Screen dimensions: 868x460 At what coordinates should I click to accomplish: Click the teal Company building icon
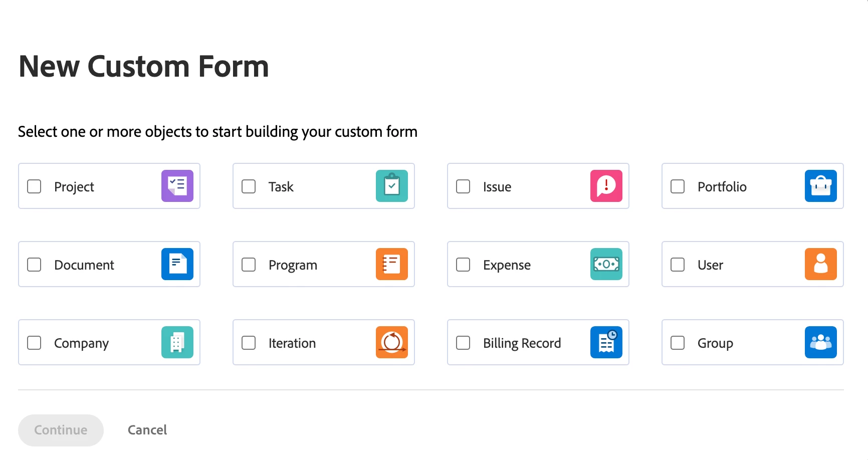point(177,342)
